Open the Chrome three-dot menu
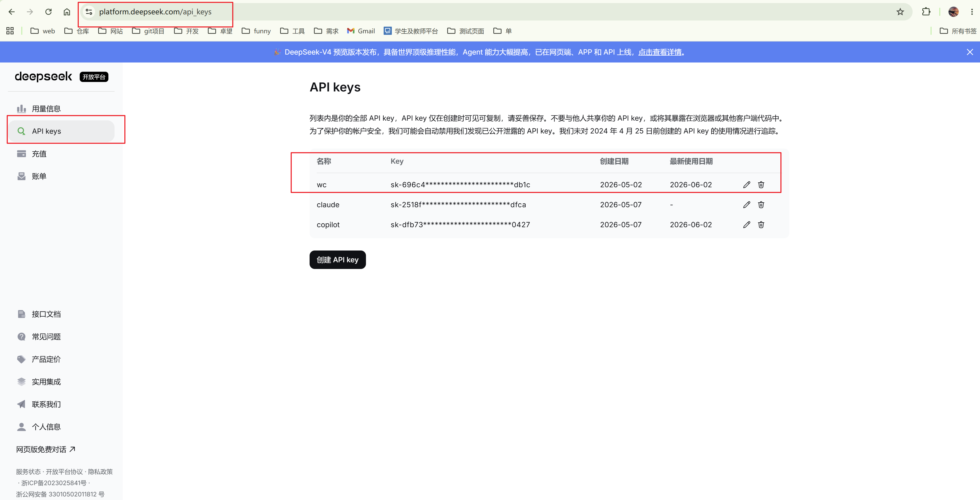980x500 pixels. tap(972, 12)
